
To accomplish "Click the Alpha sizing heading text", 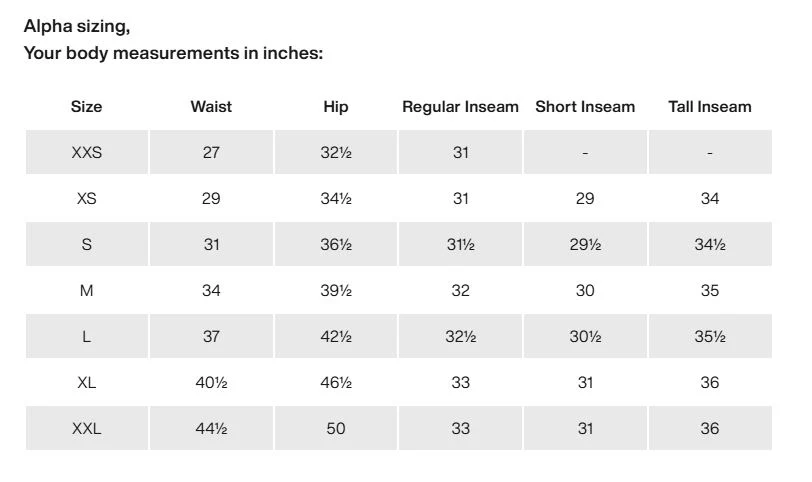I will [x=77, y=26].
